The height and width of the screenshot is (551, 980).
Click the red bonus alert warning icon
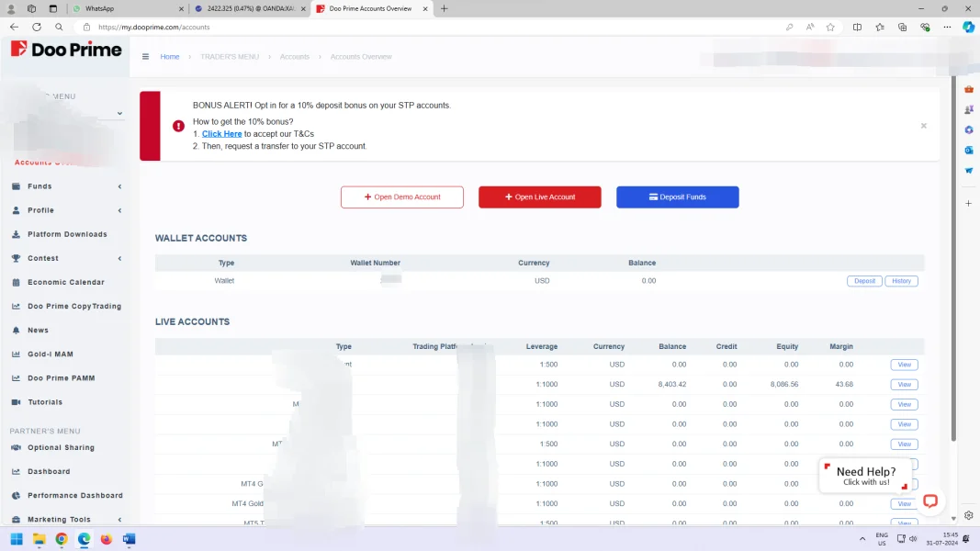click(178, 126)
